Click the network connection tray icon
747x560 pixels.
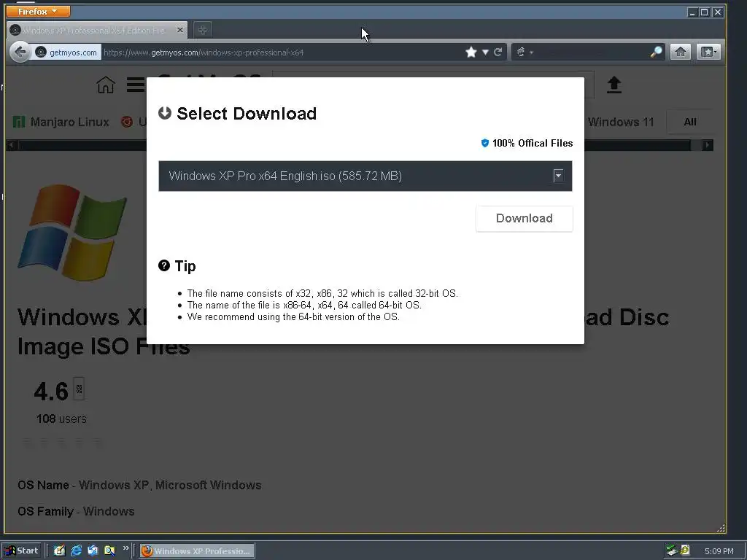(672, 551)
